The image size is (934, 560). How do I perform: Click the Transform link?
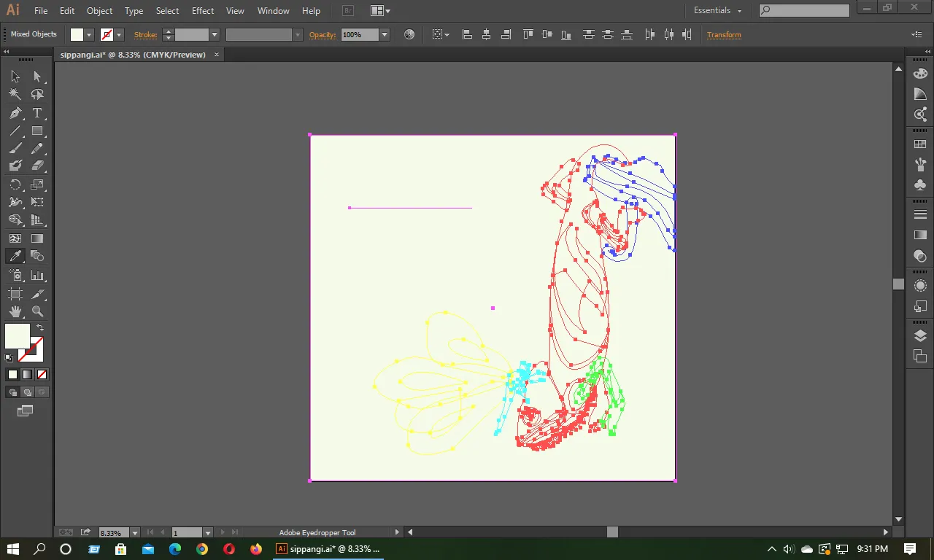[x=724, y=35]
